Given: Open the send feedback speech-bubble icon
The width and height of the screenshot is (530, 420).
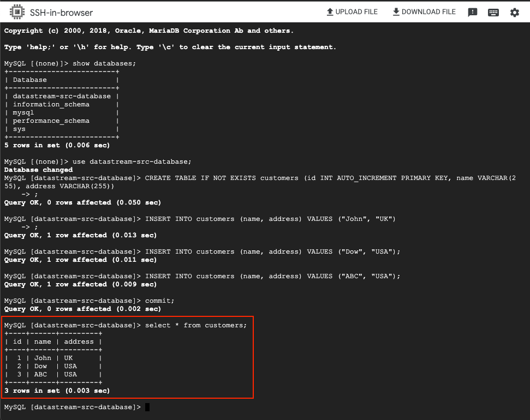Looking at the screenshot, I should click(473, 13).
